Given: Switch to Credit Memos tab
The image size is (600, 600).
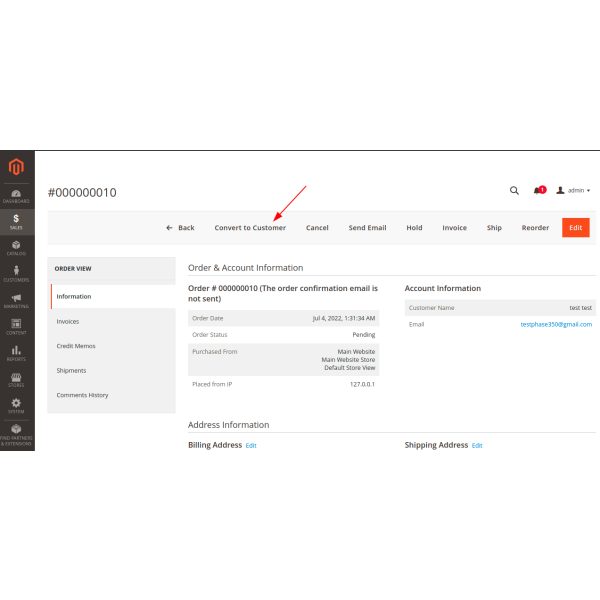Looking at the screenshot, I should pos(76,346).
